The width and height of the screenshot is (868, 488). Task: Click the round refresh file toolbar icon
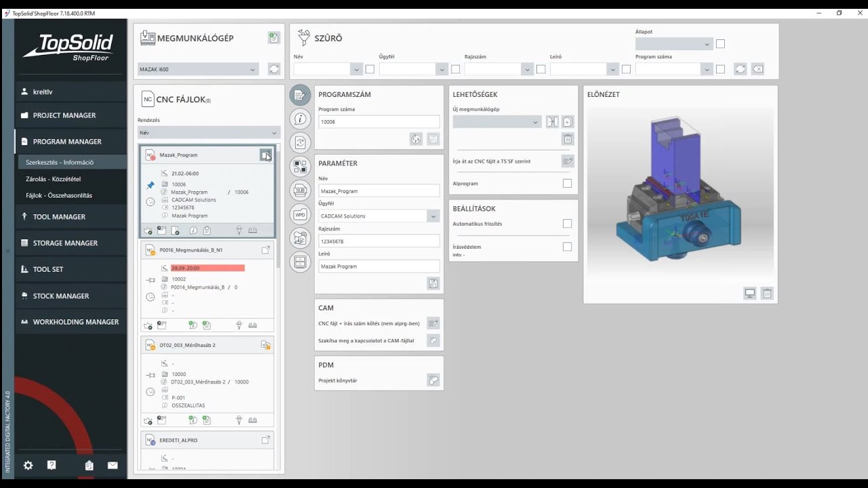click(300, 142)
